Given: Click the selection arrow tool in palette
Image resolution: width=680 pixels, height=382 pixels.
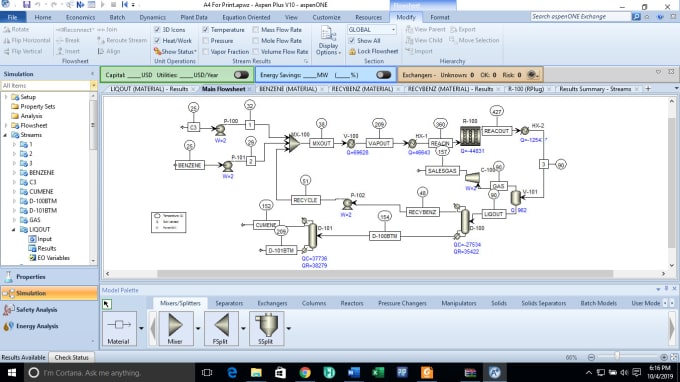Looking at the screenshot, I should [x=107, y=304].
